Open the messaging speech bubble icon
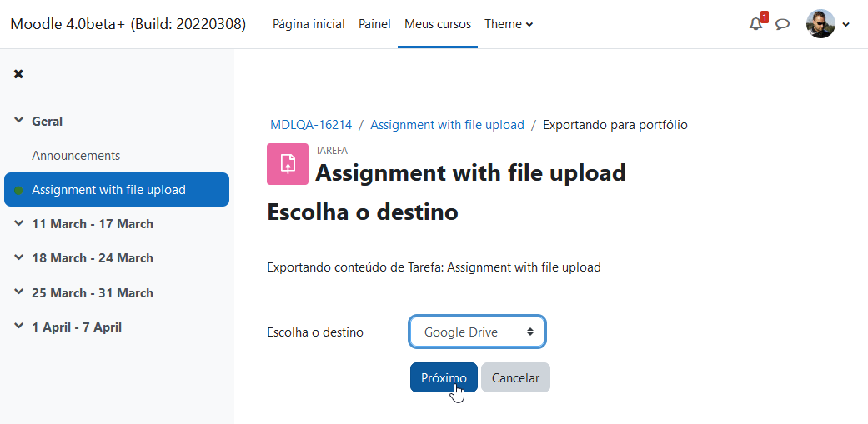This screenshot has height=424, width=868. (782, 24)
